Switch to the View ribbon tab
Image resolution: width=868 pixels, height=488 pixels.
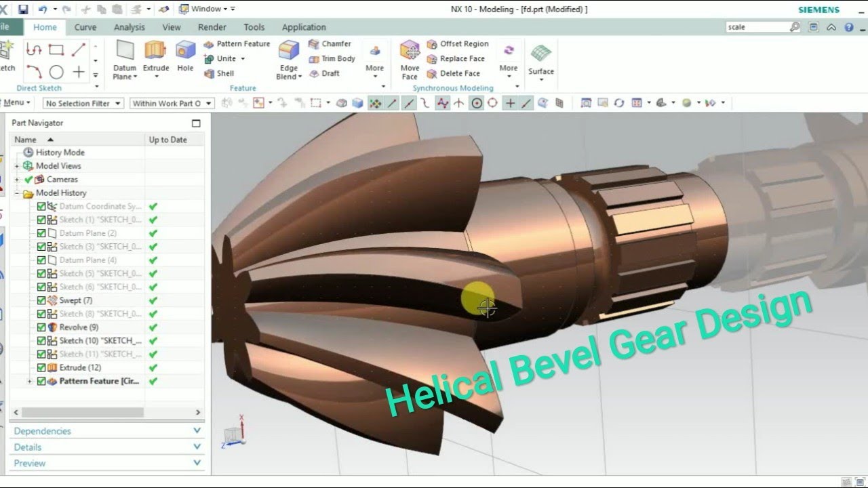coord(172,27)
